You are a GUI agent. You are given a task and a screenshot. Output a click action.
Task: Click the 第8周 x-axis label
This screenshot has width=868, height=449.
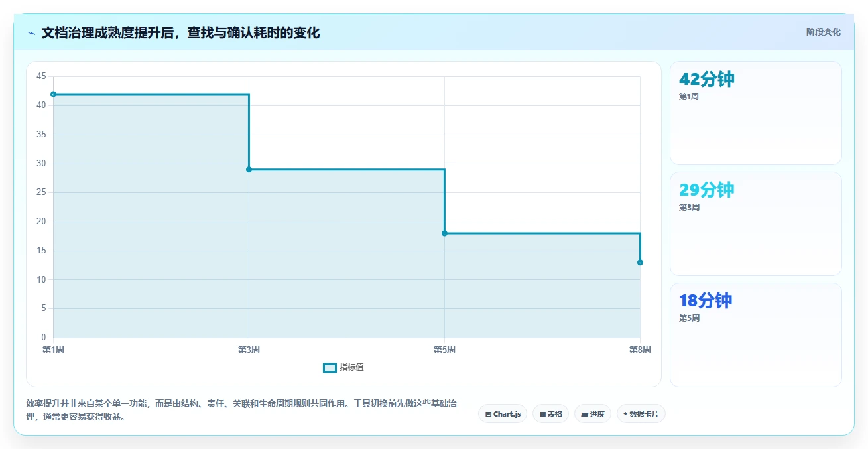click(x=640, y=350)
